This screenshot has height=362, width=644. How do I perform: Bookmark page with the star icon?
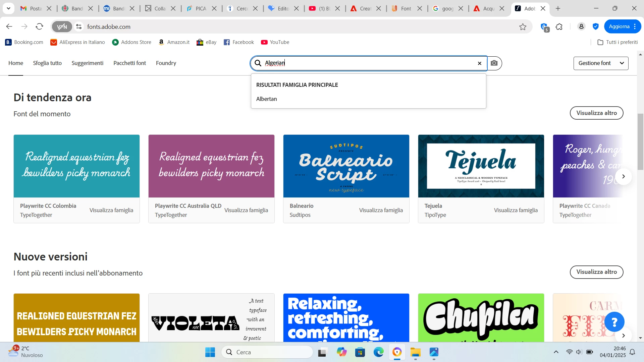(523, 27)
